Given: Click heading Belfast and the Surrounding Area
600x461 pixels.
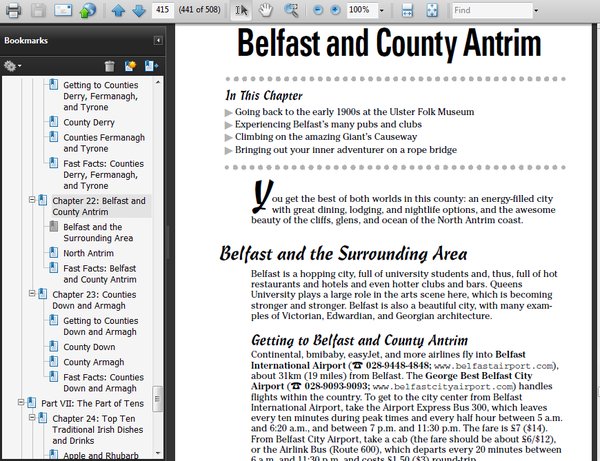Looking at the screenshot, I should click(343, 254).
